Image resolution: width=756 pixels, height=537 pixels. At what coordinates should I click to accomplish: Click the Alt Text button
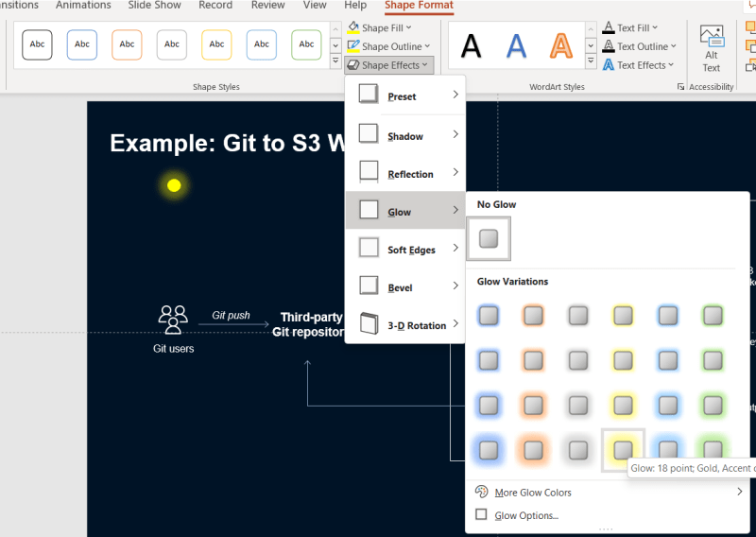[x=712, y=49]
